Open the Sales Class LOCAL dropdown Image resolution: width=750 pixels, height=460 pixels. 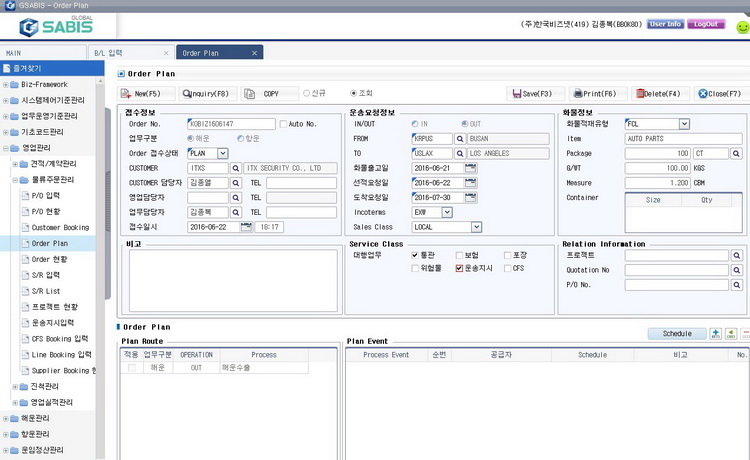476,227
